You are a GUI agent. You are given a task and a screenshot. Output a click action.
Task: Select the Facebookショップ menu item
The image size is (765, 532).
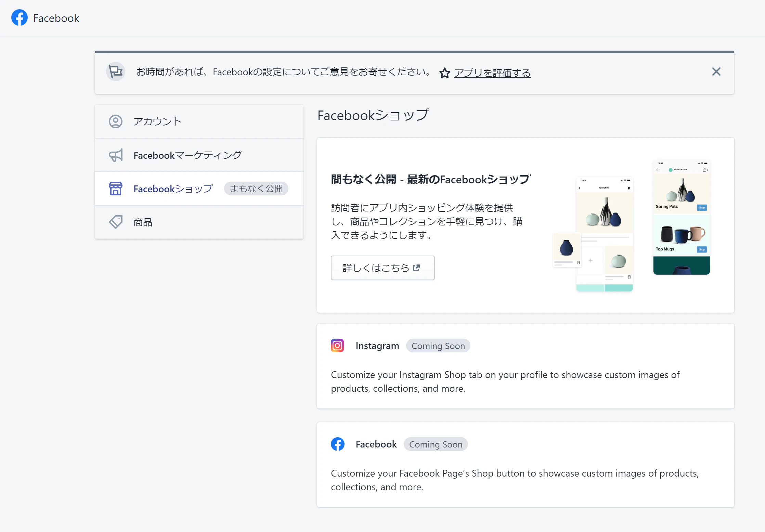click(x=173, y=189)
